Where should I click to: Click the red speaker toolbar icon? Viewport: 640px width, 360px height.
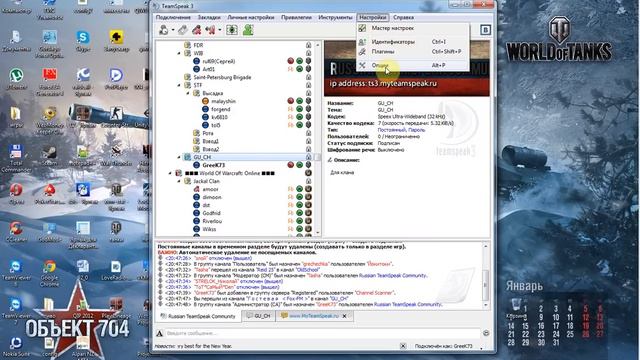click(211, 30)
